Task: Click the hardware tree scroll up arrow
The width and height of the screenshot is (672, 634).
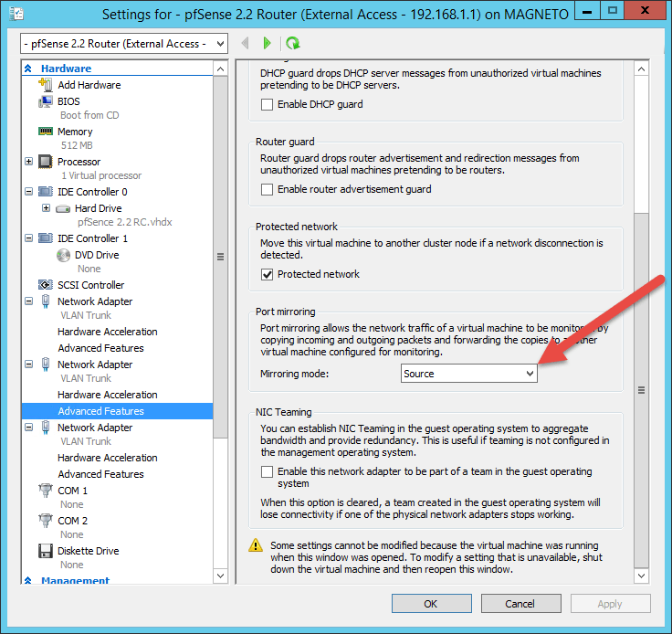Action: click(x=220, y=69)
